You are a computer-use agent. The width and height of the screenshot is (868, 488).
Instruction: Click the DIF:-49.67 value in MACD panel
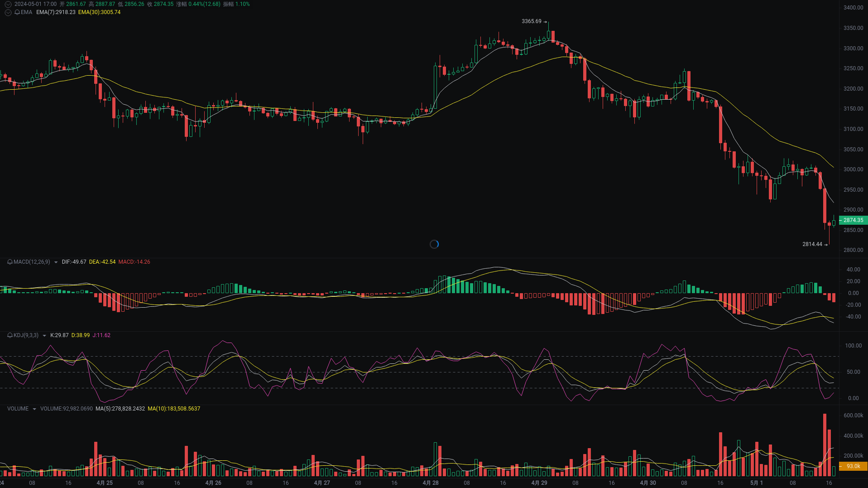[73, 262]
